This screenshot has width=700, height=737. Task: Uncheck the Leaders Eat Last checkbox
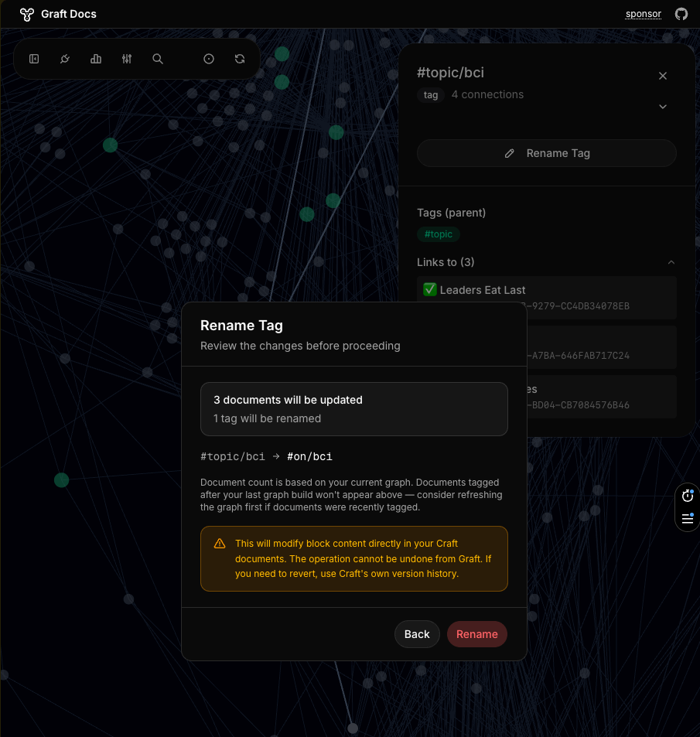click(429, 289)
